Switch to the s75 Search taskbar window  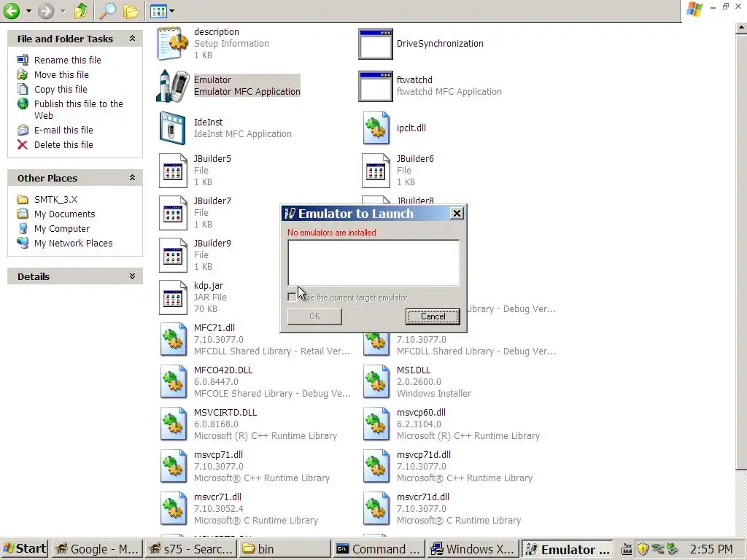coord(192,550)
